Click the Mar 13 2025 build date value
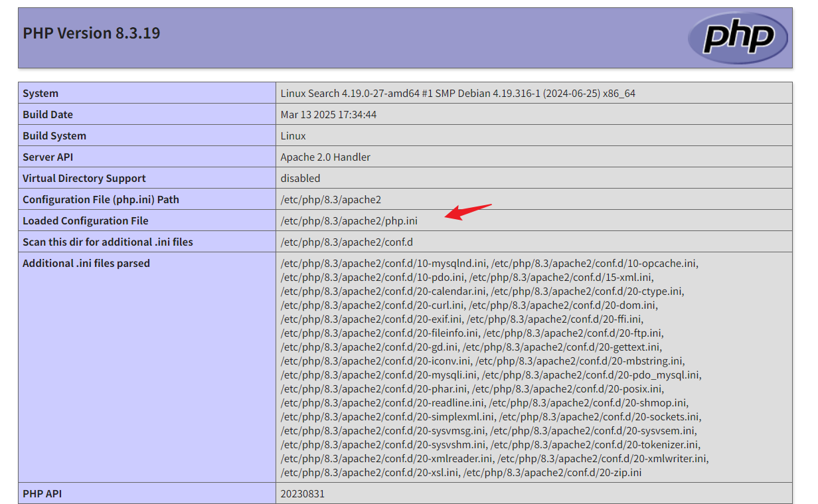This screenshot has height=504, width=818. coord(329,115)
